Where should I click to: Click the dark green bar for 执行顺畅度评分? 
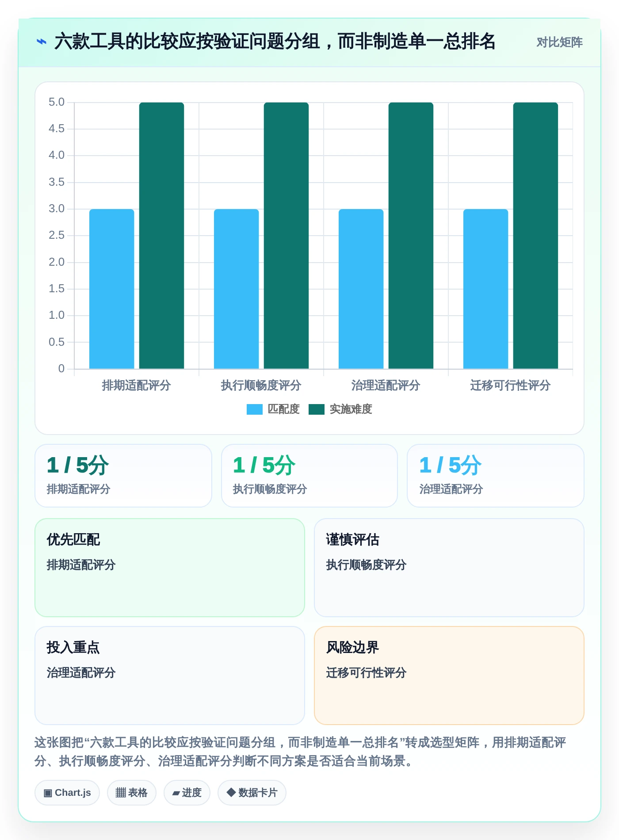tap(286, 236)
